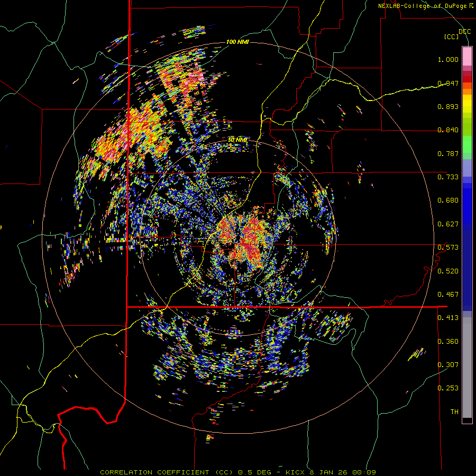
Task: Click the 0.307 legend value
Action: (x=448, y=365)
